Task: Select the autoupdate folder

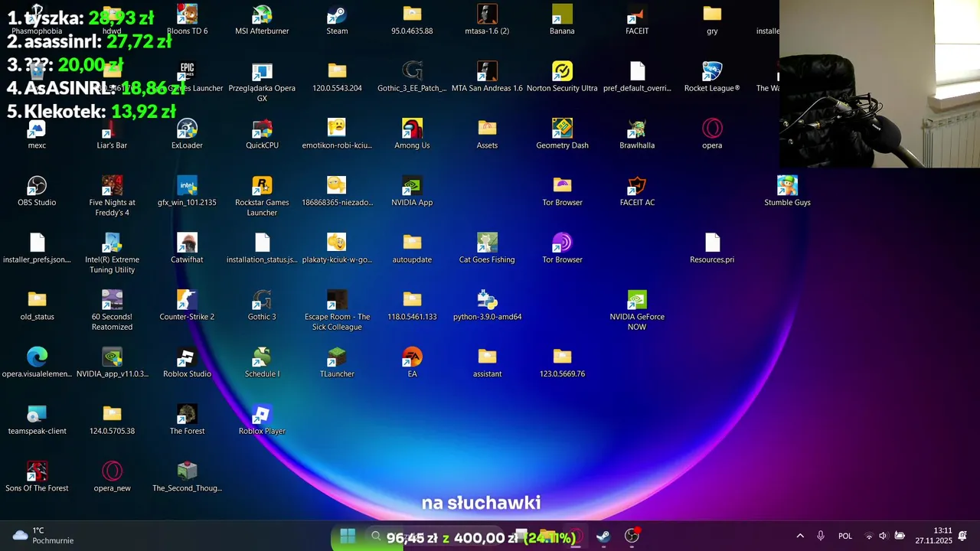Action: (x=412, y=249)
